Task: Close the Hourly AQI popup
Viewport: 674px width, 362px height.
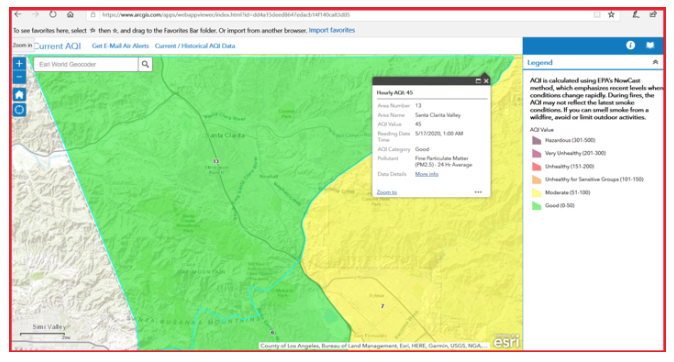Action: (x=486, y=81)
